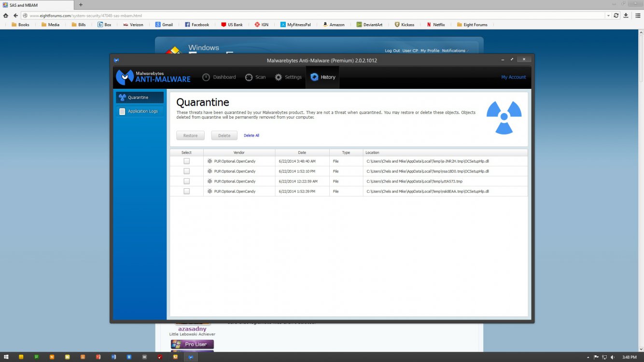Screen dimensions: 644x362
Task: Open the Gmail bookmark
Action: tap(164, 25)
